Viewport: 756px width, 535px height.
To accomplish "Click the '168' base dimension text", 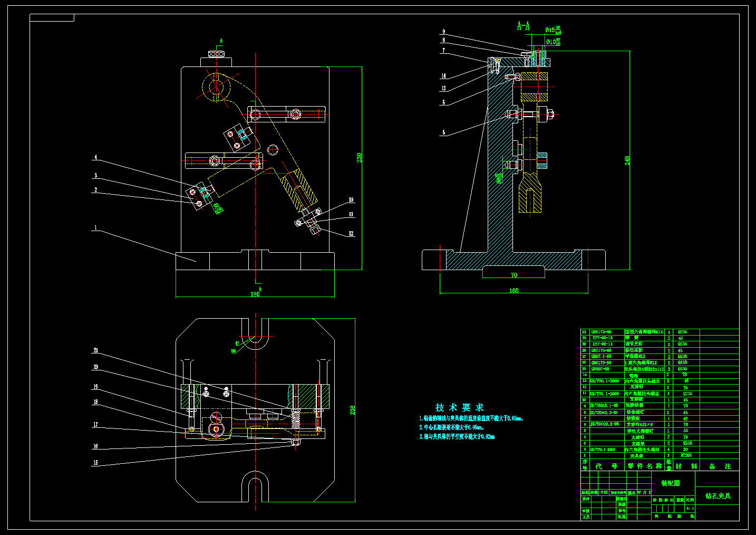I will coord(514,290).
